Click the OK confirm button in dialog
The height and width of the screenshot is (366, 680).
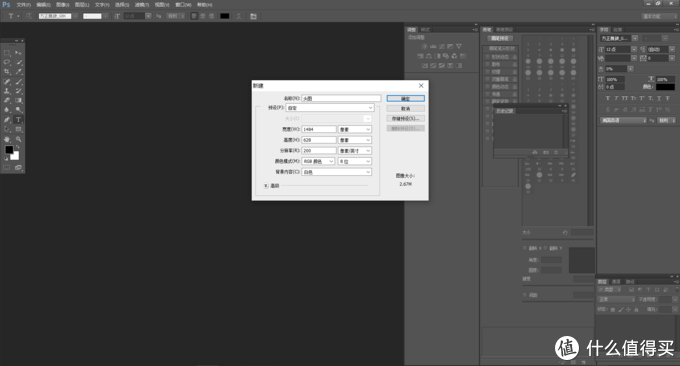[x=405, y=98]
